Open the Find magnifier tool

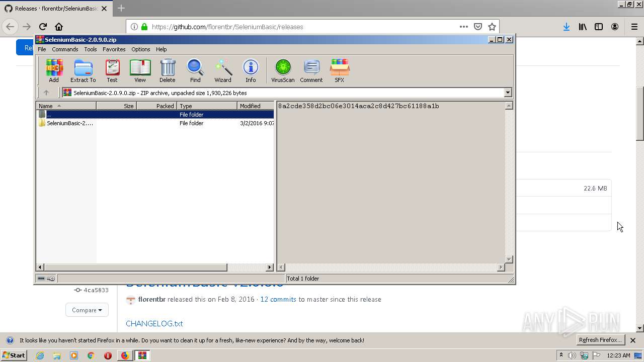tap(195, 70)
